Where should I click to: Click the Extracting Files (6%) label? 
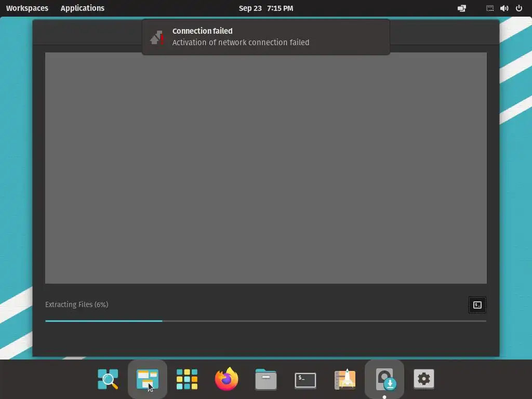coord(77,304)
